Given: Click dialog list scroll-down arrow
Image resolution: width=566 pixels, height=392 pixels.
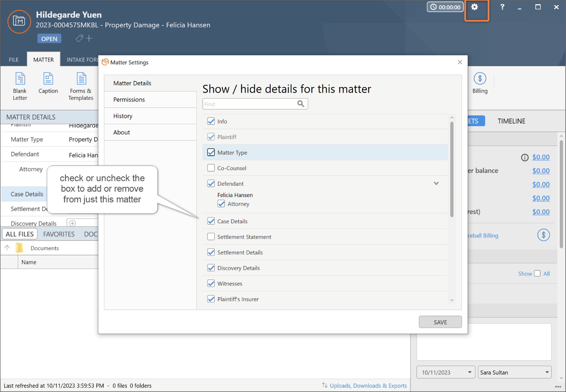Looking at the screenshot, I should coord(452,300).
